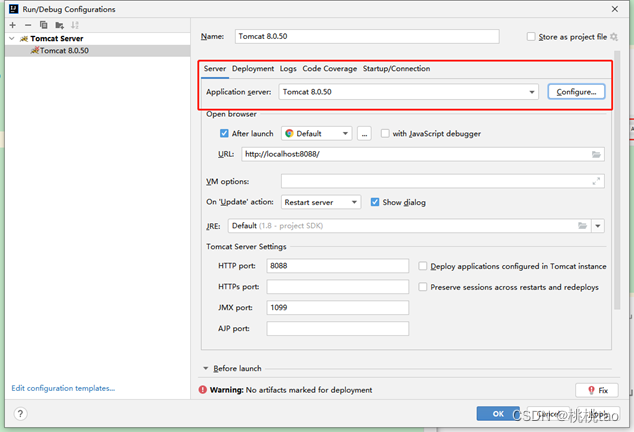This screenshot has height=432, width=634.
Task: Open the Default browser dropdown
Action: point(316,133)
